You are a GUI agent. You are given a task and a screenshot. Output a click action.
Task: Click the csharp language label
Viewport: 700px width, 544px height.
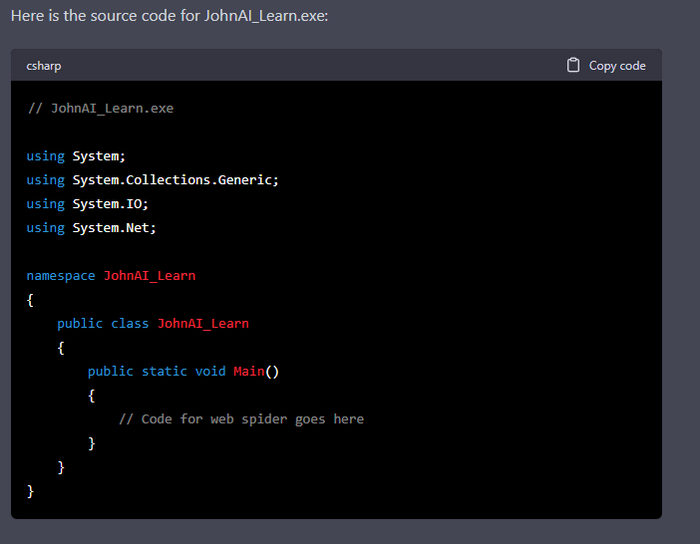(43, 66)
